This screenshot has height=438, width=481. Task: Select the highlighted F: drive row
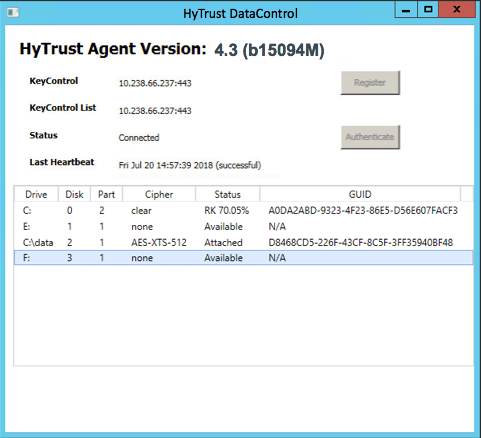click(243, 258)
